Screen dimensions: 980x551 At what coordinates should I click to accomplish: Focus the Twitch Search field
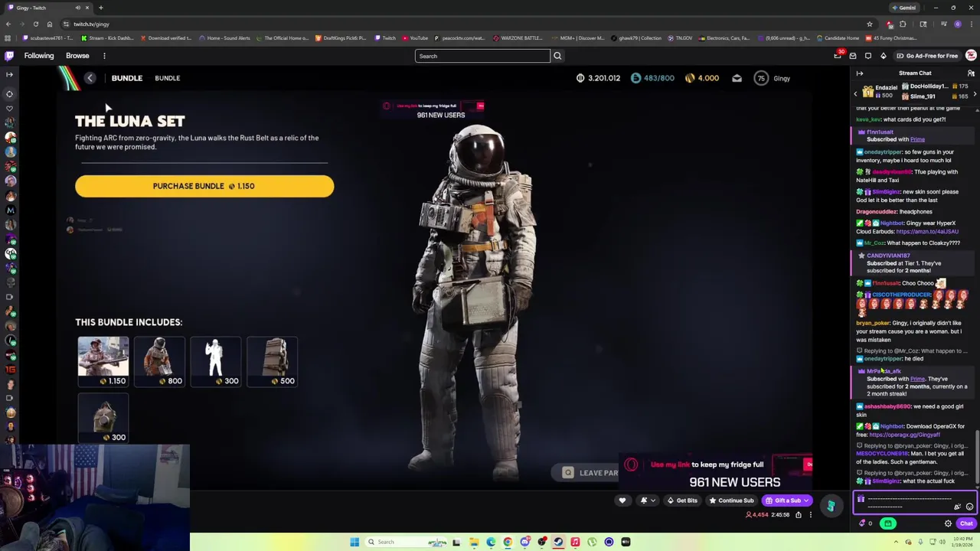[482, 56]
